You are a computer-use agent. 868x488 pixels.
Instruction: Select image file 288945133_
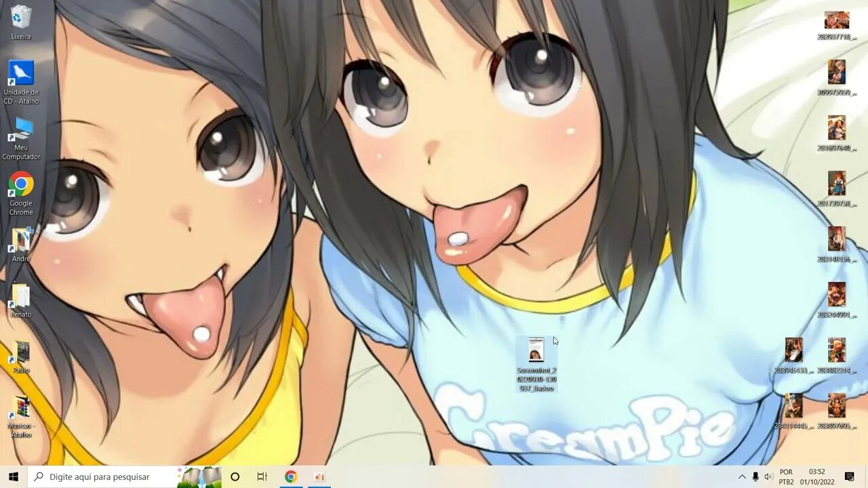[793, 356]
